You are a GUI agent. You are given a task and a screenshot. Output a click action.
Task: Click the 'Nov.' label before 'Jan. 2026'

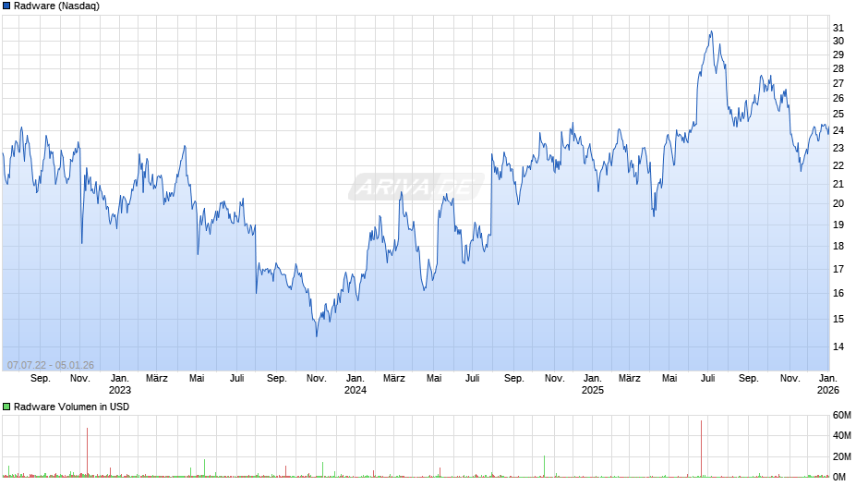pyautogui.click(x=790, y=379)
